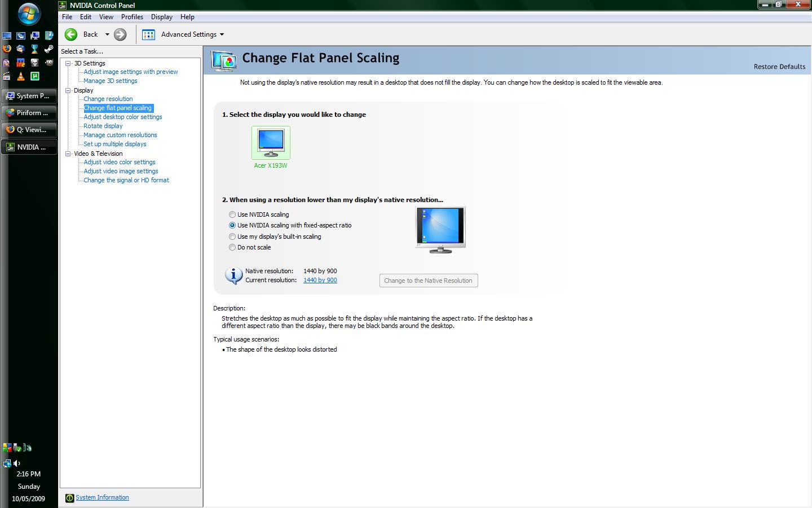Image resolution: width=812 pixels, height=508 pixels.
Task: Click the green Back arrow icon
Action: [x=71, y=34]
